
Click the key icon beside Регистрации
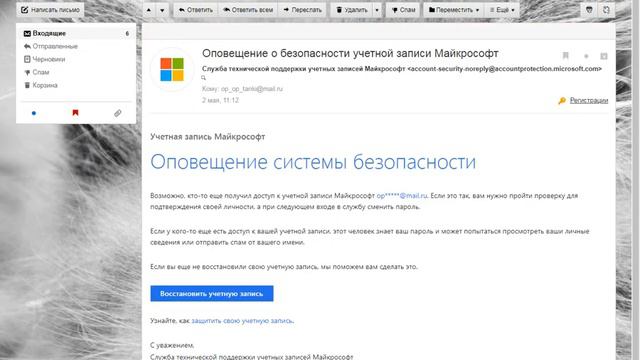pos(562,100)
